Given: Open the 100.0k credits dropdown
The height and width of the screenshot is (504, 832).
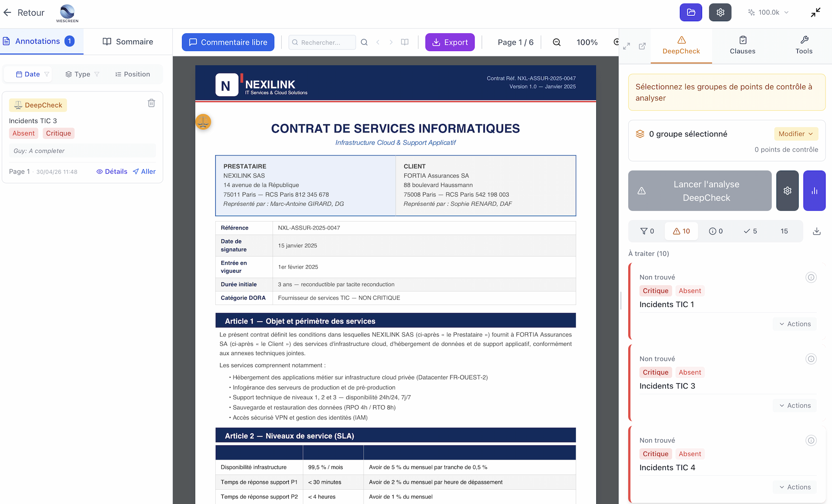Looking at the screenshot, I should coord(768,13).
